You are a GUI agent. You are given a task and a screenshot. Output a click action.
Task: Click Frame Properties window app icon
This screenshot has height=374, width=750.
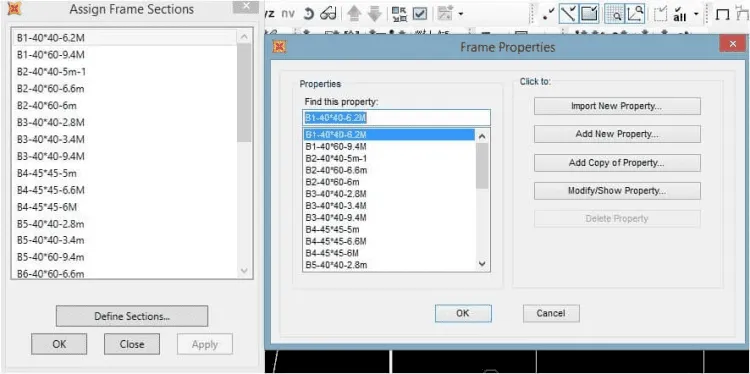coord(279,47)
